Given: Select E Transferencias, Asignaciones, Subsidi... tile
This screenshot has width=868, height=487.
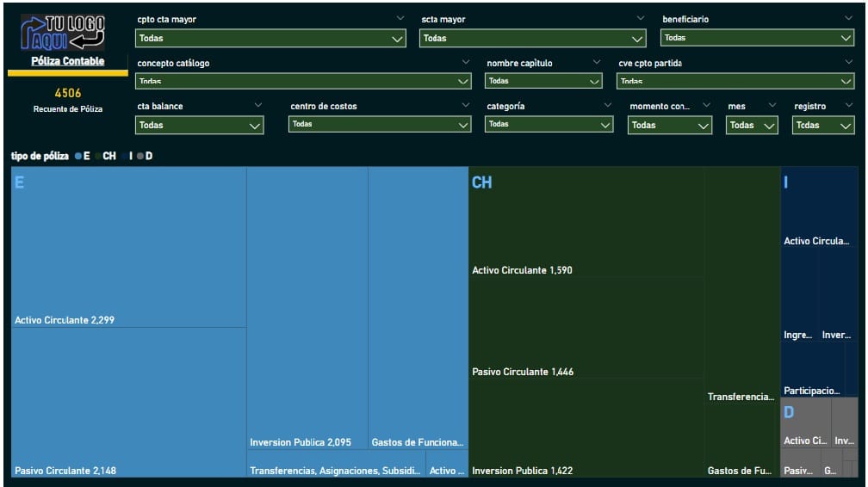Looking at the screenshot, I should click(x=336, y=464).
